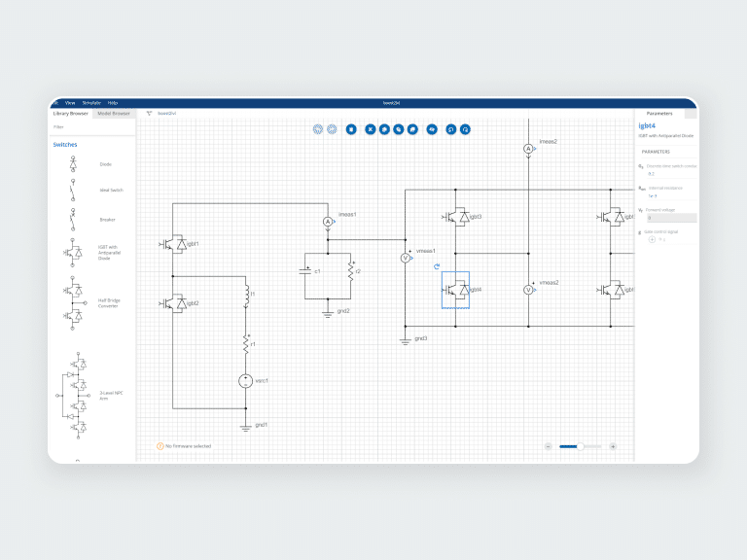Open the Simulate menu
The image size is (747, 560).
point(91,103)
